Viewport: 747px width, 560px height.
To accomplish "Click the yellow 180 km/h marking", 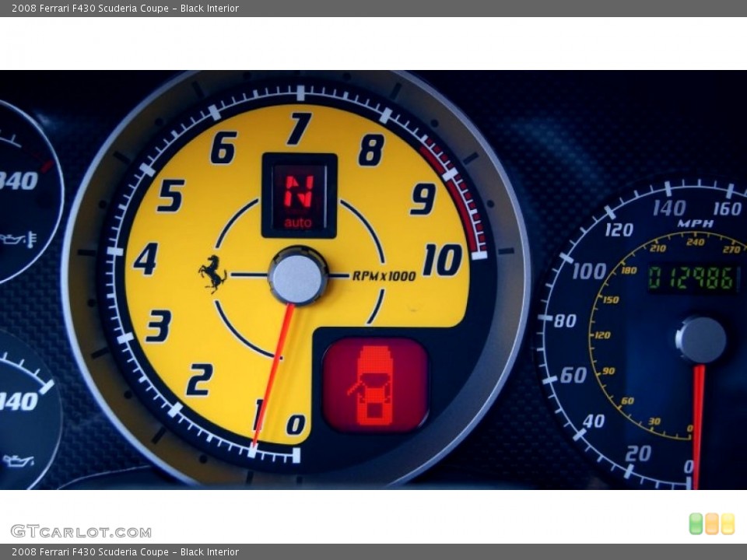I will tap(629, 270).
